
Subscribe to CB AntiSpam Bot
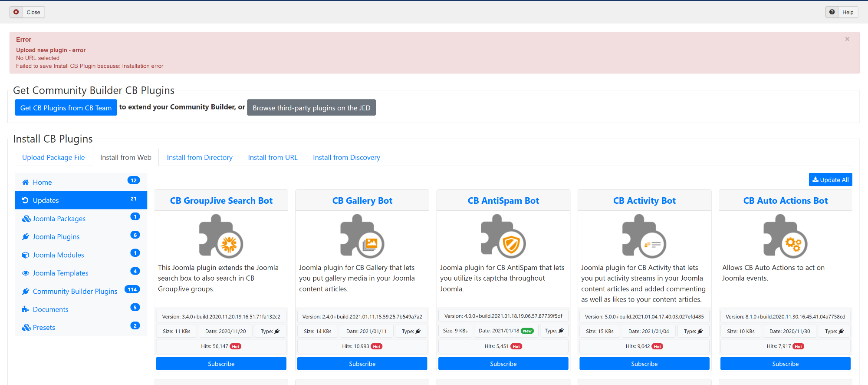pyautogui.click(x=503, y=364)
